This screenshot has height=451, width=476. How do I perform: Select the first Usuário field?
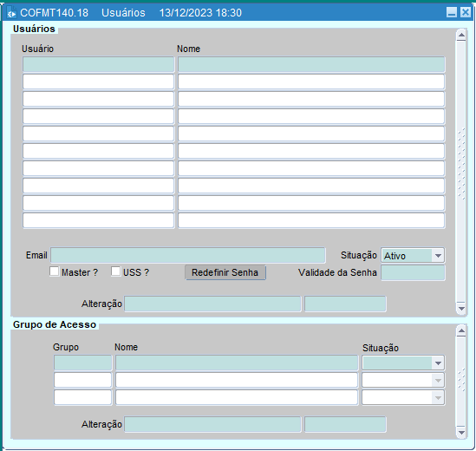coord(98,64)
